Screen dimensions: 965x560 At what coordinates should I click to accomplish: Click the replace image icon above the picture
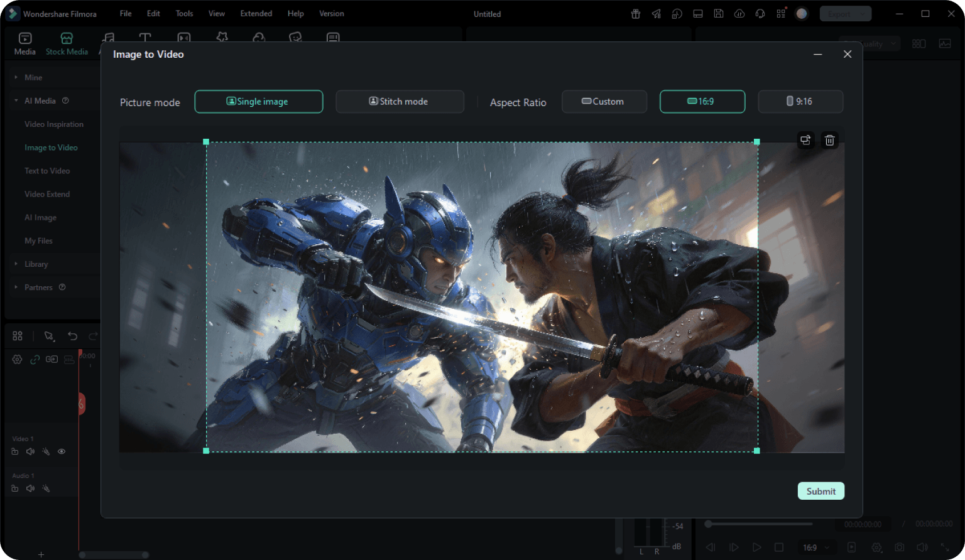pyautogui.click(x=805, y=140)
